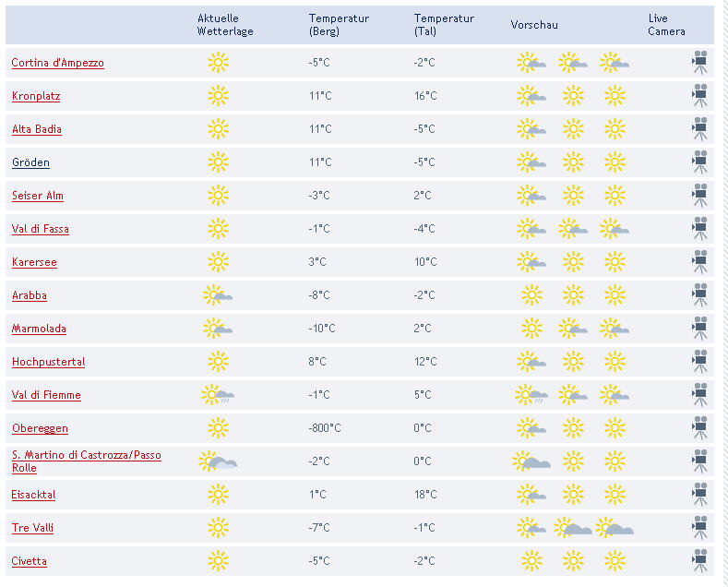Open the Marmolada webcam icon

(700, 329)
